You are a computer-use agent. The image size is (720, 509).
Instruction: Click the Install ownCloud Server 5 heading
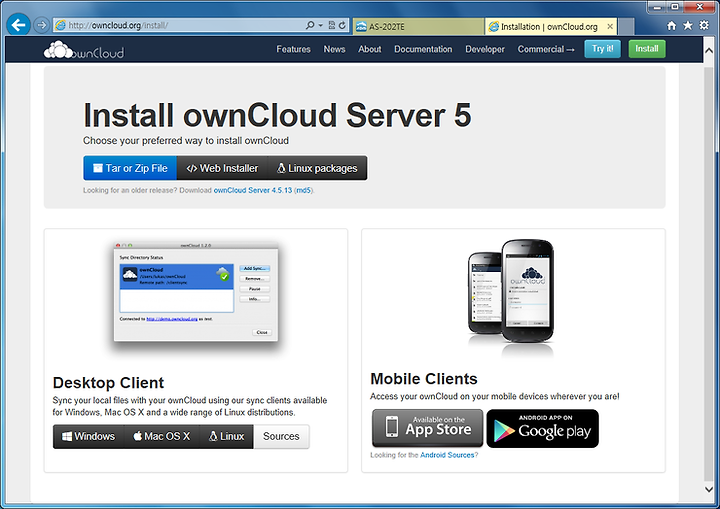[277, 115]
